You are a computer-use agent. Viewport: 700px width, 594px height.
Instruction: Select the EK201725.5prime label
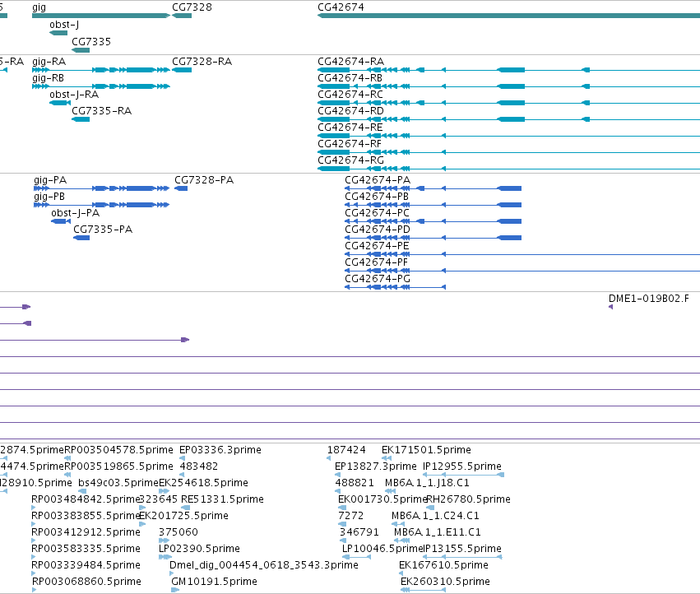coord(183,516)
